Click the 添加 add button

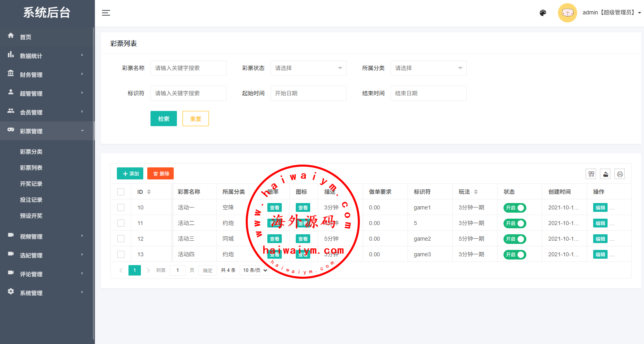tap(130, 173)
